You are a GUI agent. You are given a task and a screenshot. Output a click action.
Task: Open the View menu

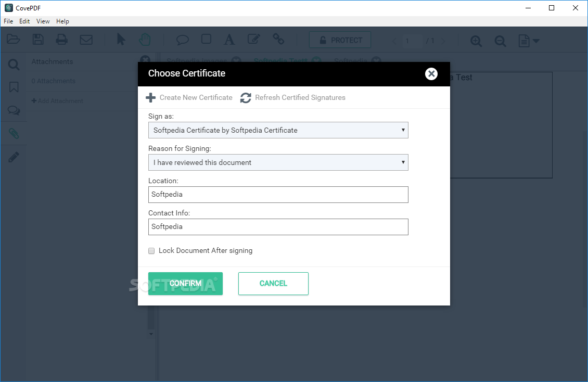pos(43,21)
